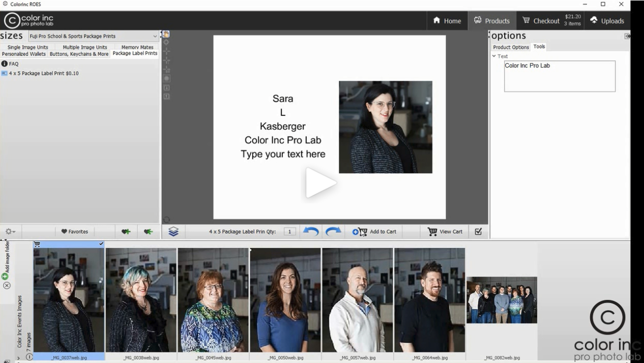Image resolution: width=644 pixels, height=363 pixels.
Task: Collapse the options panel using corner icon
Action: pos(627,36)
